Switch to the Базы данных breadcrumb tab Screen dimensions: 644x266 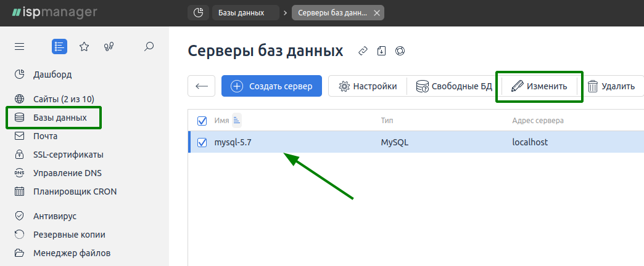coord(246,13)
